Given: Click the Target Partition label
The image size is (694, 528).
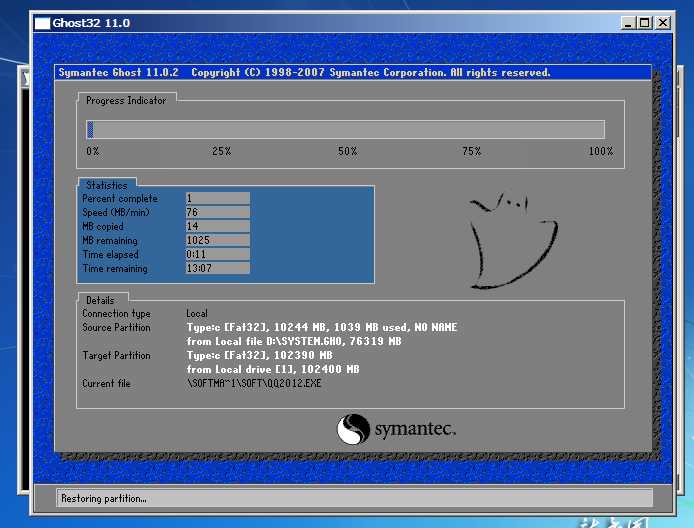Looking at the screenshot, I should pos(116,355).
